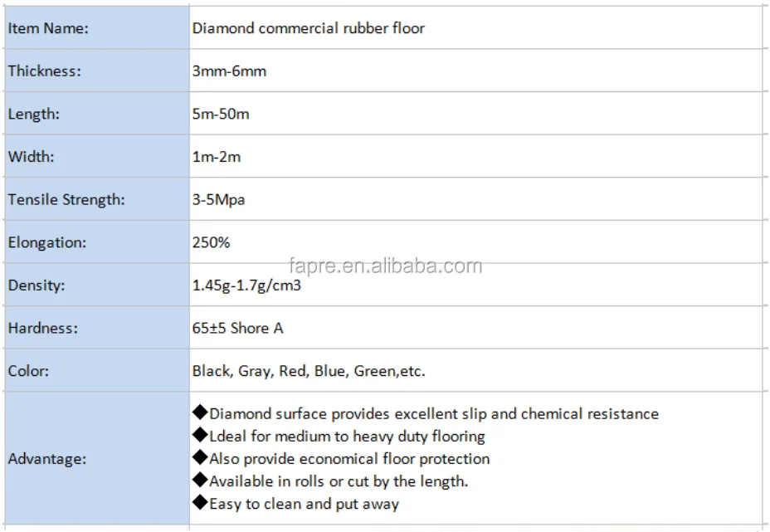Select the "250%" elongation value
The height and width of the screenshot is (532, 770).
(x=211, y=243)
